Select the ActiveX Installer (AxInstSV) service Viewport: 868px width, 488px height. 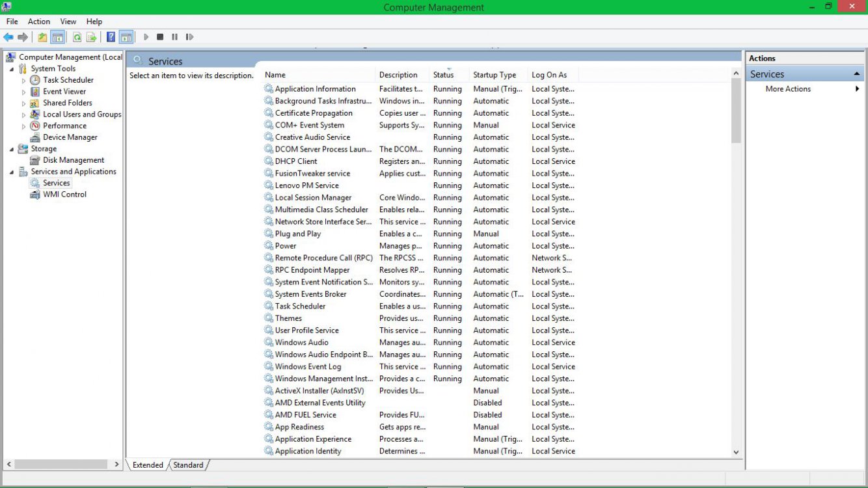420,390
